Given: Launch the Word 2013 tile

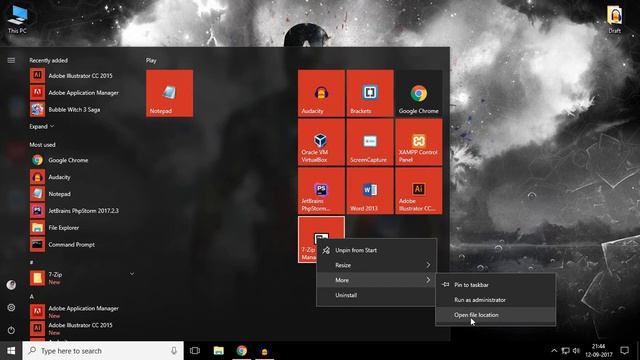Looking at the screenshot, I should pyautogui.click(x=370, y=191).
